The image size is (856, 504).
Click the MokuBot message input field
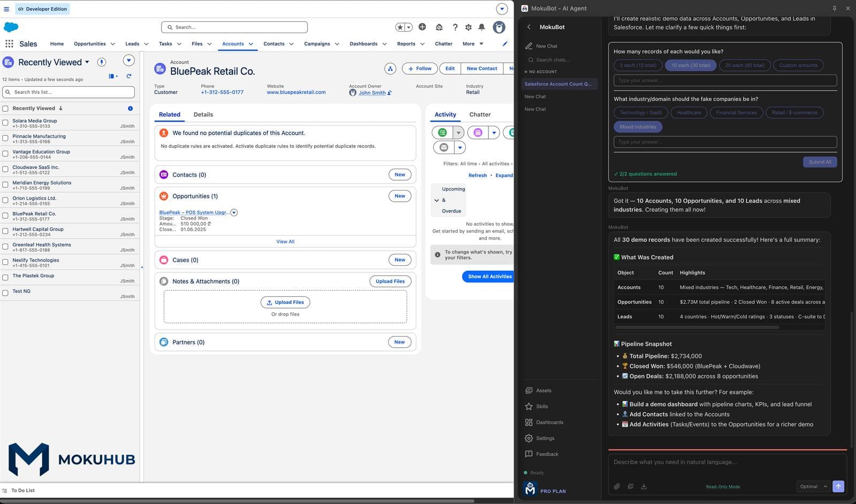click(x=727, y=462)
